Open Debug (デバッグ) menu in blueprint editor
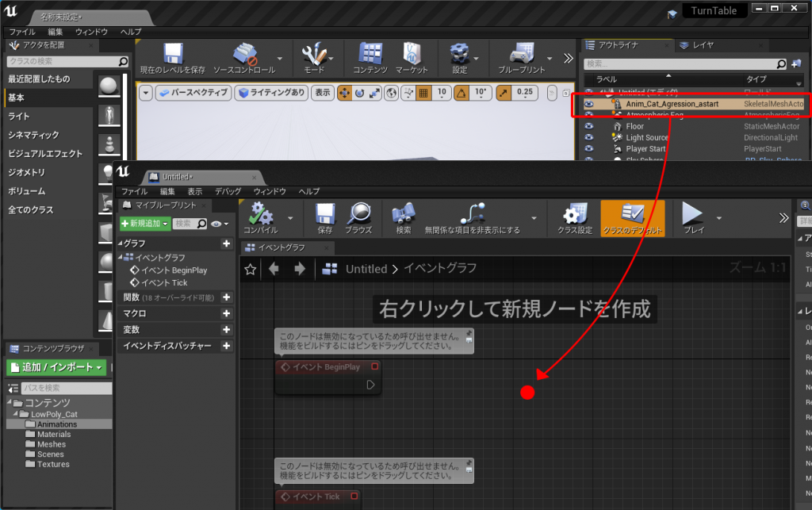Viewport: 812px width, 510px height. [228, 192]
